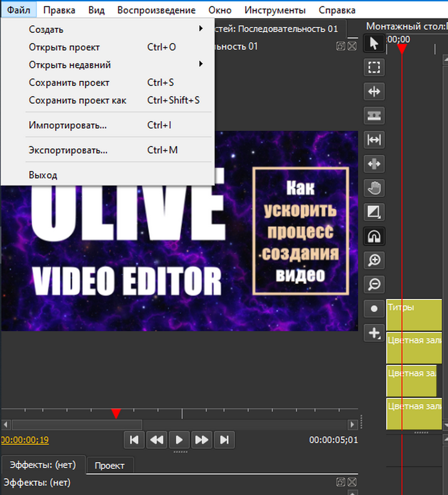Zoom out of the timeline
448x495 pixels.
(x=374, y=285)
